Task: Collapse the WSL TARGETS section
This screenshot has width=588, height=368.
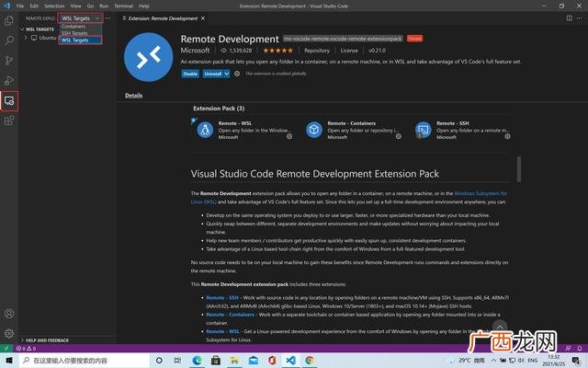Action: click(x=38, y=29)
